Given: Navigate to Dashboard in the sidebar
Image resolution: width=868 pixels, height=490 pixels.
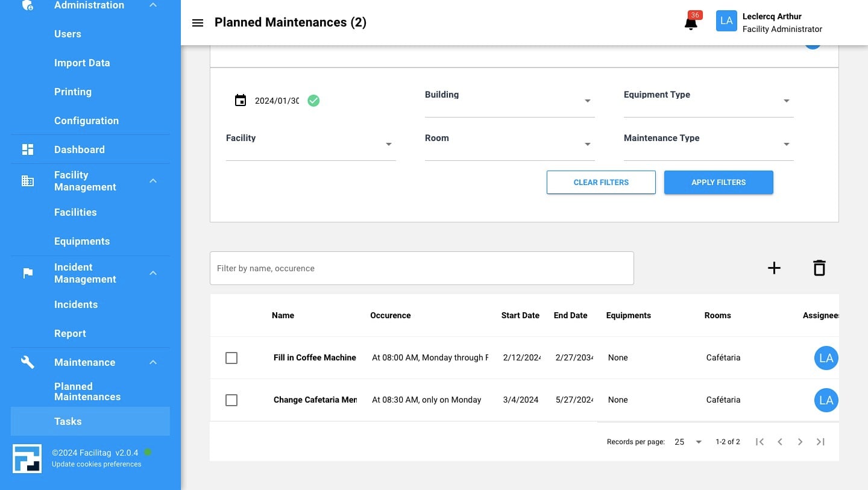Looking at the screenshot, I should point(79,149).
